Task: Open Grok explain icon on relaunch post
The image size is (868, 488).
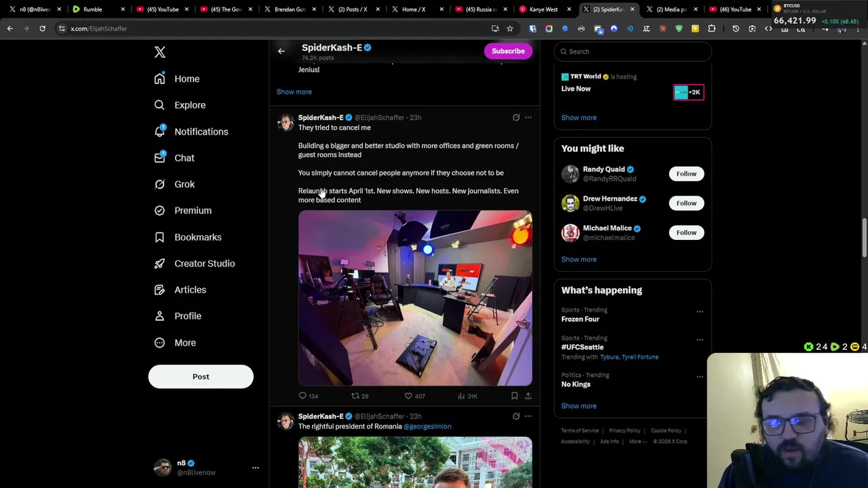Action: [516, 117]
